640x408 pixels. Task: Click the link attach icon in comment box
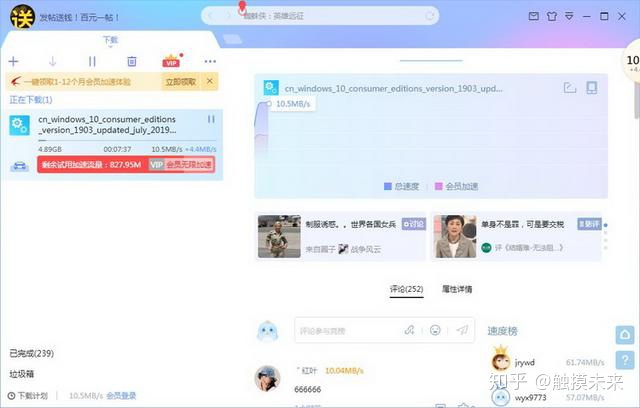409,330
